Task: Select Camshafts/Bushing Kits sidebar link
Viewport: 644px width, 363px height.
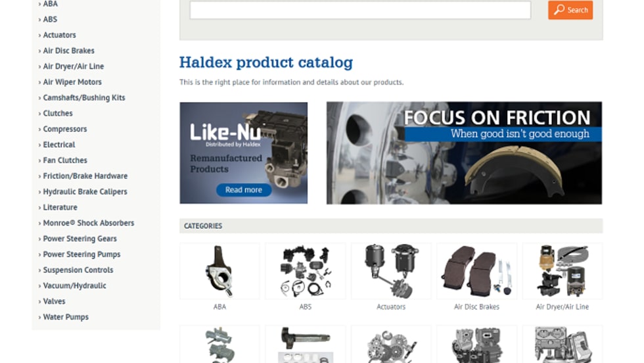Action: click(84, 97)
